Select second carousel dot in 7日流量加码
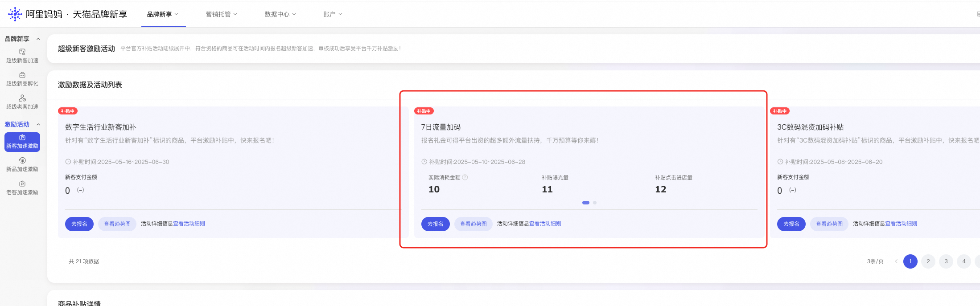This screenshot has width=980, height=306. 595,203
